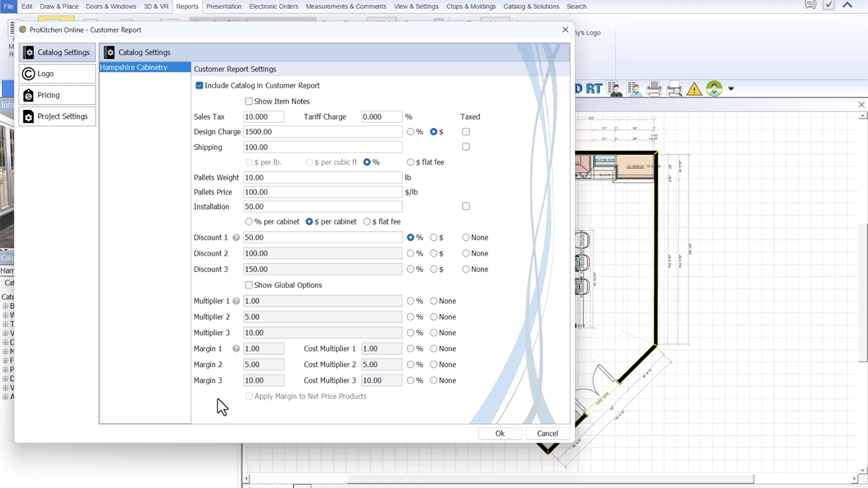Open the Reports menu

click(x=187, y=7)
